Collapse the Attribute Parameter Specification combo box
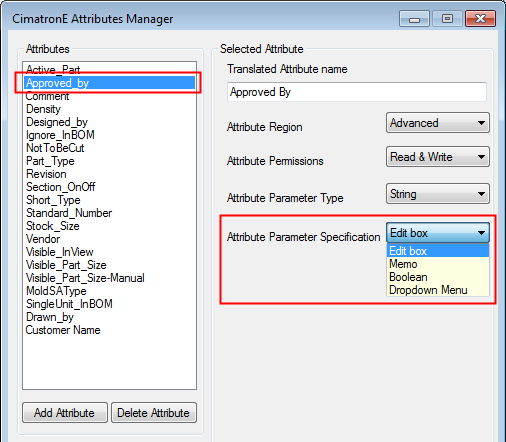The height and width of the screenshot is (442, 506). coord(438,233)
